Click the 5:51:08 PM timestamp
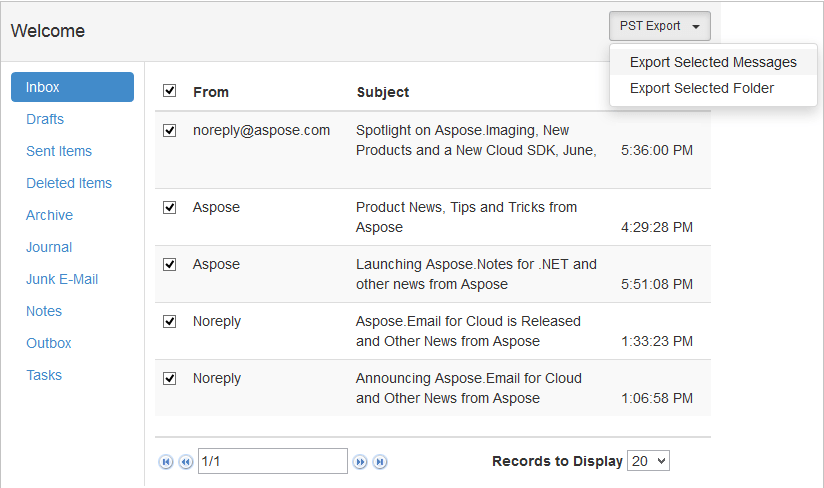 click(x=657, y=285)
